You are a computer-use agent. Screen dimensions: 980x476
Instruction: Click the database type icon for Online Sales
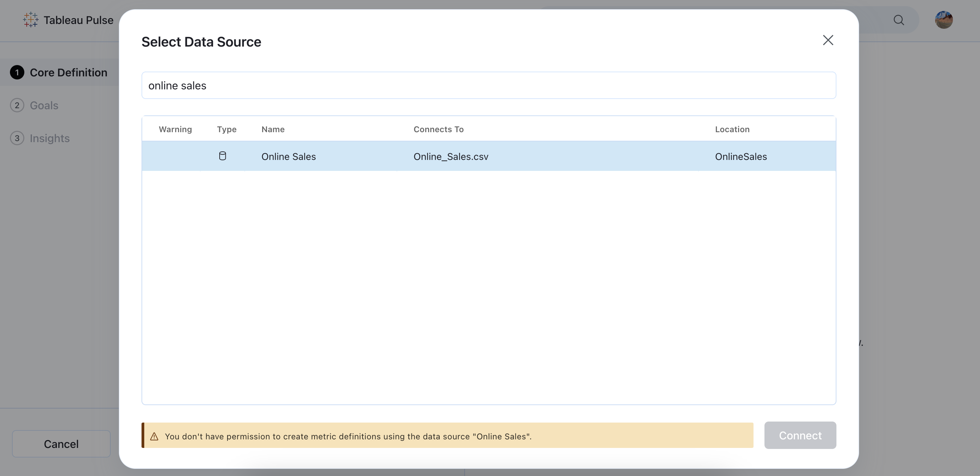point(222,156)
